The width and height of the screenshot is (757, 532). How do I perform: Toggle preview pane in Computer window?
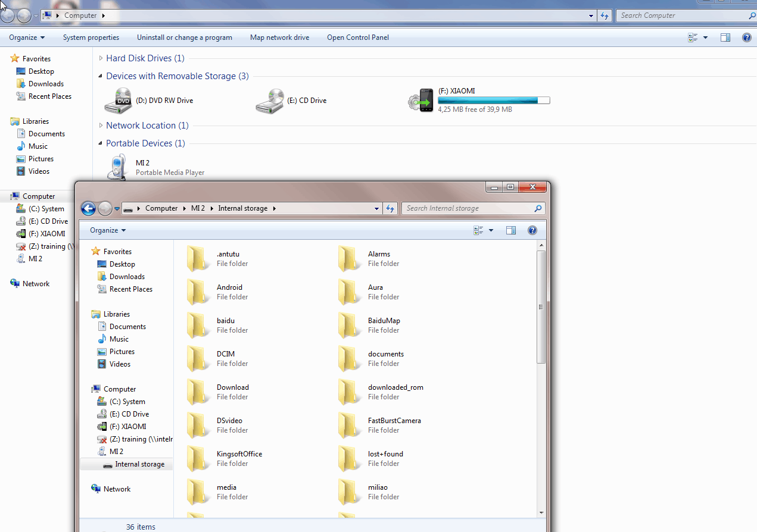point(725,37)
